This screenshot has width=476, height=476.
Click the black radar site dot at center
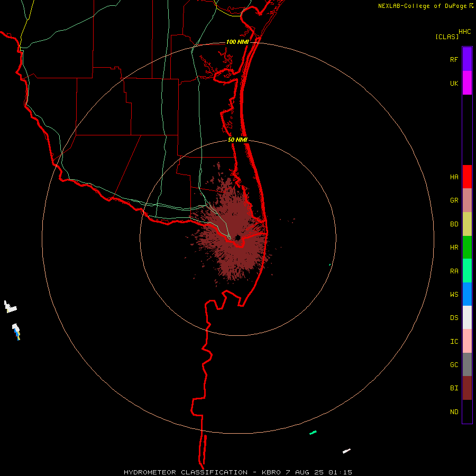(x=237, y=237)
